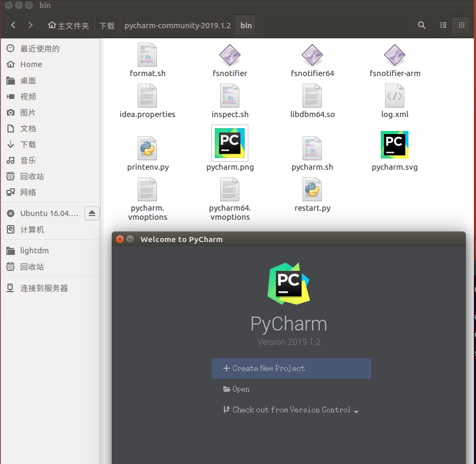The width and height of the screenshot is (476, 464).
Task: Click the bin breadcrumb segment
Action: 246,26
